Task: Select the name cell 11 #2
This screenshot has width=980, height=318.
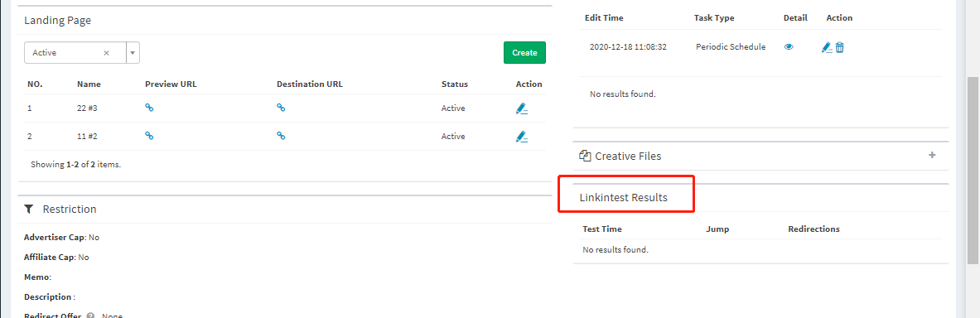Action: (87, 136)
